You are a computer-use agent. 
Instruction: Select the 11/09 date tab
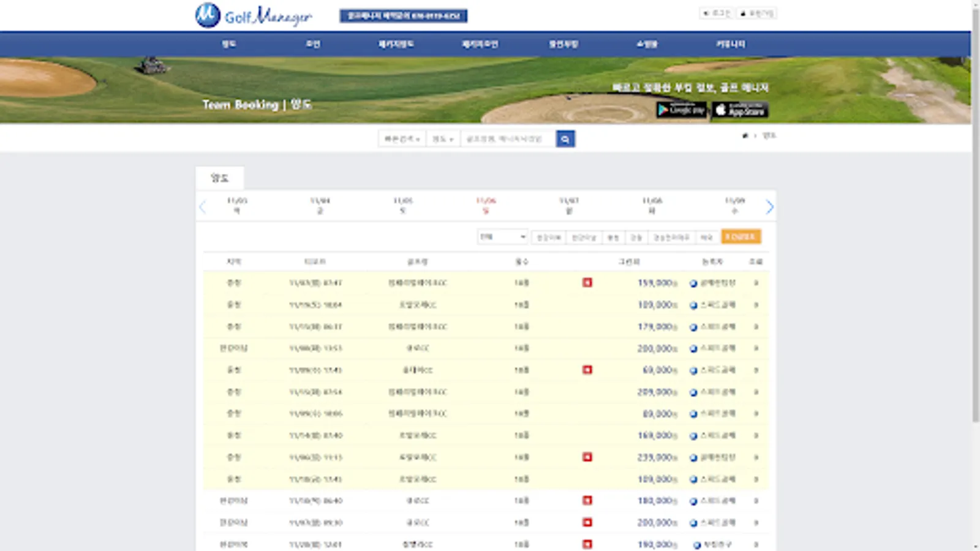735,206
